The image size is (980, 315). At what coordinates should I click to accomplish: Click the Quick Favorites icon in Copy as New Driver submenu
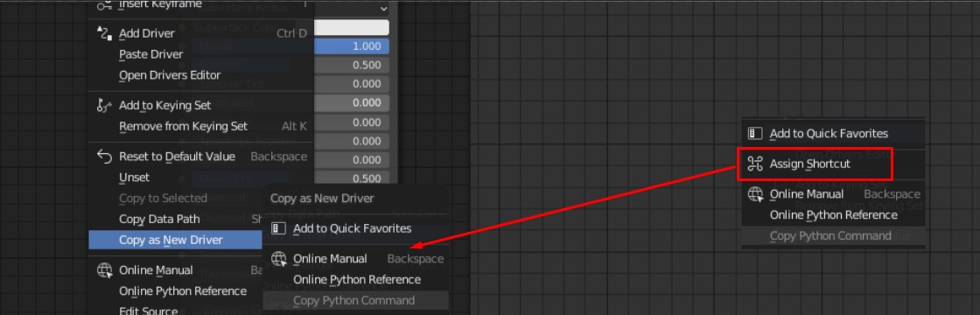pyautogui.click(x=278, y=228)
